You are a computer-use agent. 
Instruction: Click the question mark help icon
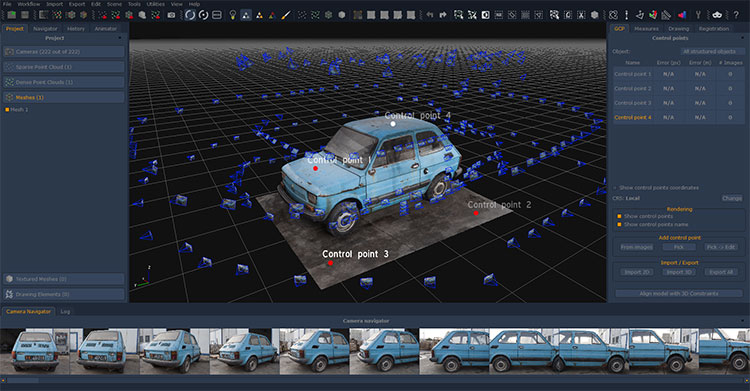[736, 15]
